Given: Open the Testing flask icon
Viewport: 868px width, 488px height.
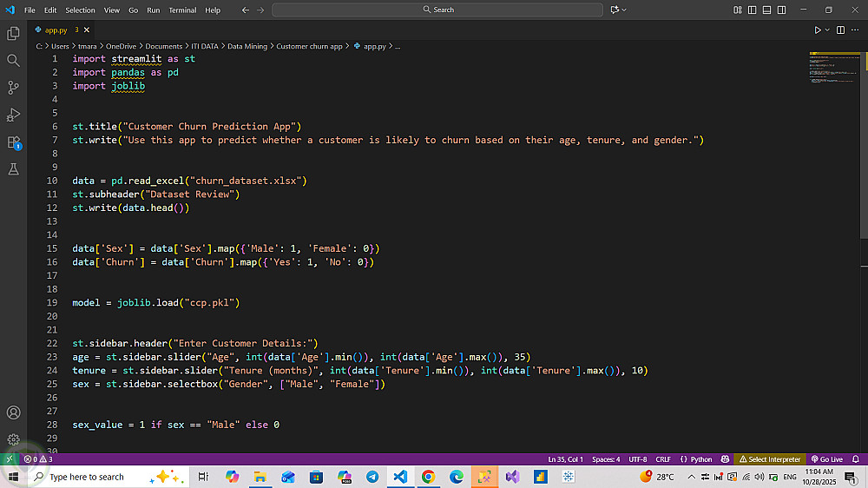Looking at the screenshot, I should [x=13, y=169].
